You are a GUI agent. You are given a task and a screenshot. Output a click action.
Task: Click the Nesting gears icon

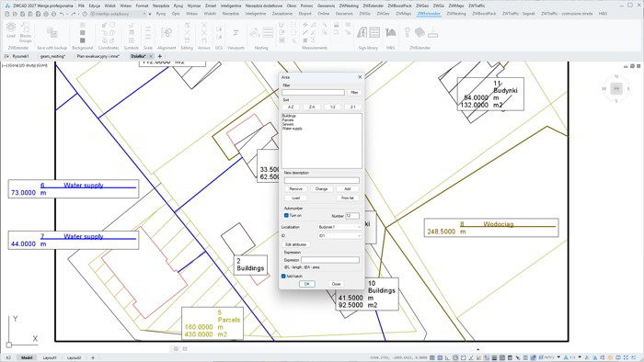255,32
